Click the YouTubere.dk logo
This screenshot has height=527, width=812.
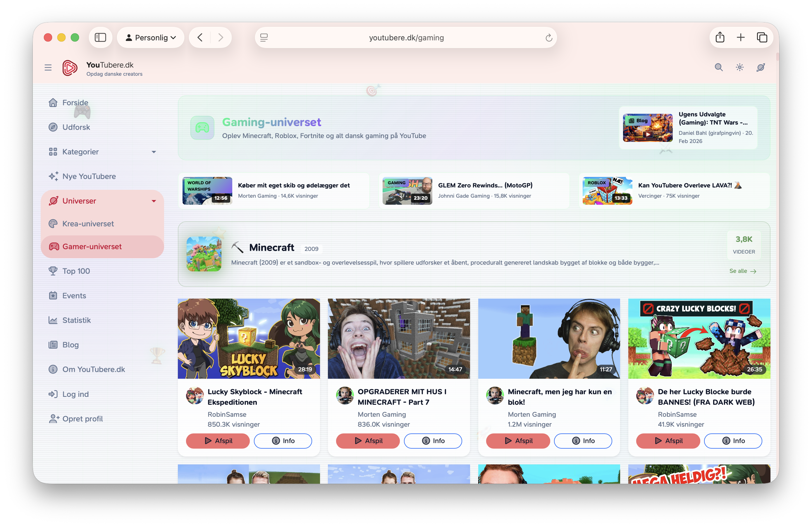(x=70, y=68)
